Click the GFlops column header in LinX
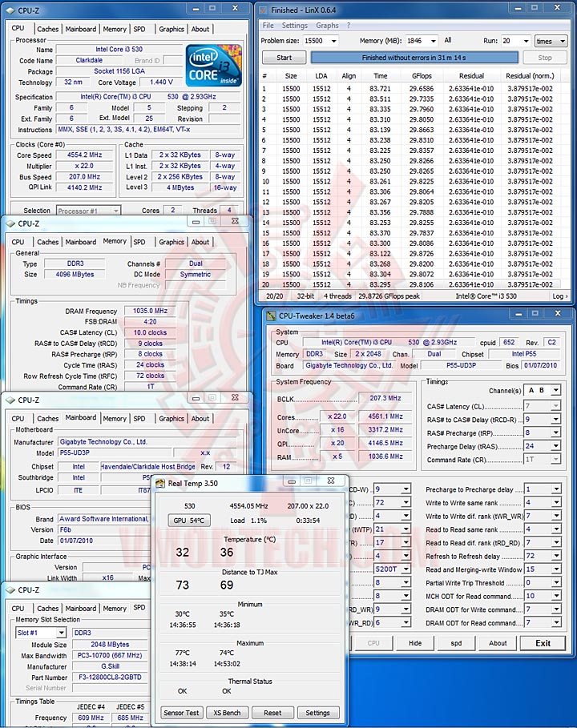Viewport: 577px width, 728px height. click(x=422, y=75)
